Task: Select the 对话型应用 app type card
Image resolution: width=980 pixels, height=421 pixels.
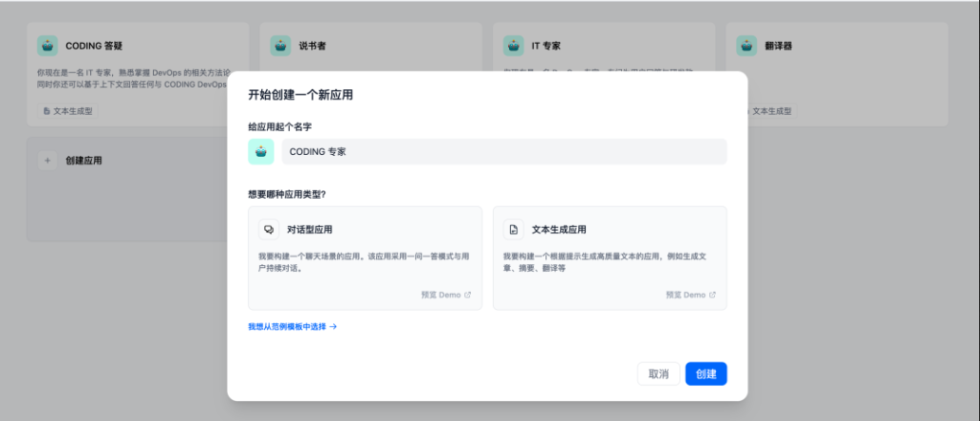Action: coord(364,257)
